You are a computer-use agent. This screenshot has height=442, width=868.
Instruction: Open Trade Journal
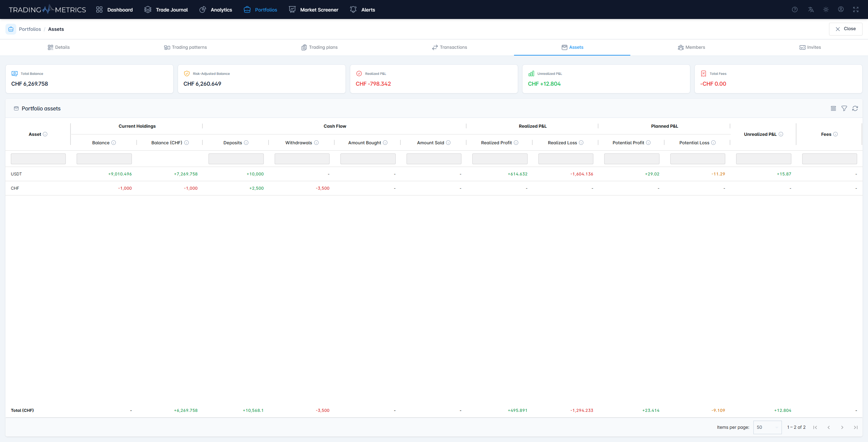(166, 9)
